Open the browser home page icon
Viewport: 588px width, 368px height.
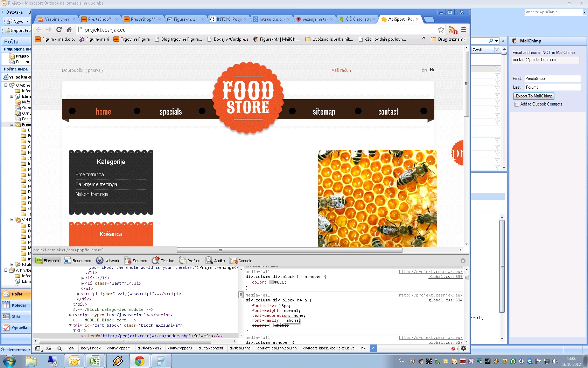69,30
